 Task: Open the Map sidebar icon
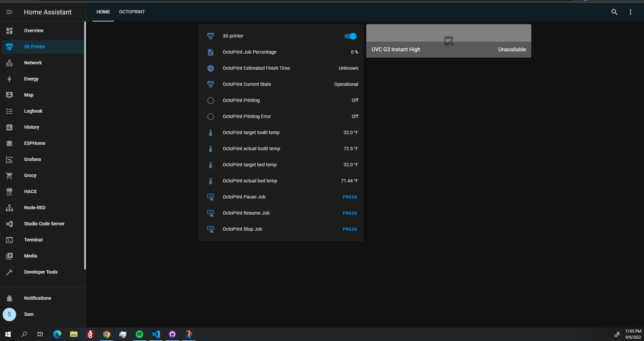click(9, 95)
